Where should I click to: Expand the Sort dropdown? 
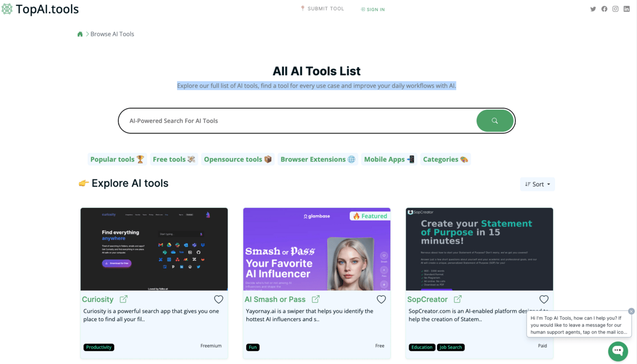coord(537,184)
